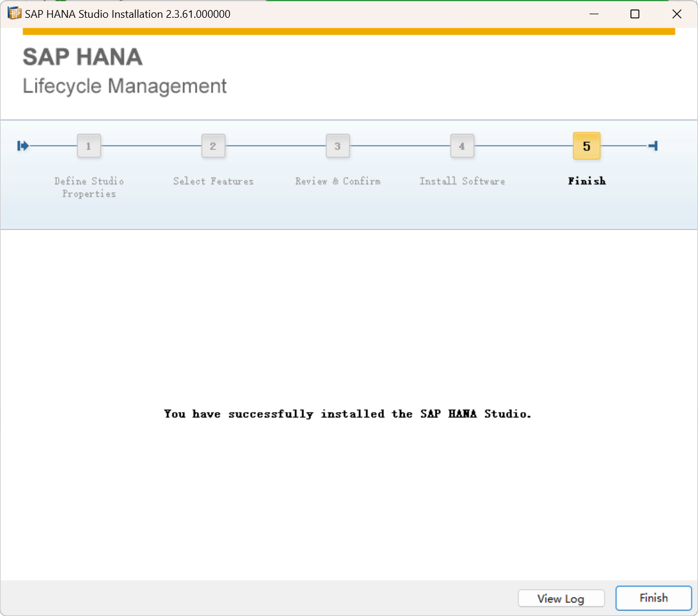The height and width of the screenshot is (616, 698).
Task: Minimize the installer window
Action: point(594,14)
